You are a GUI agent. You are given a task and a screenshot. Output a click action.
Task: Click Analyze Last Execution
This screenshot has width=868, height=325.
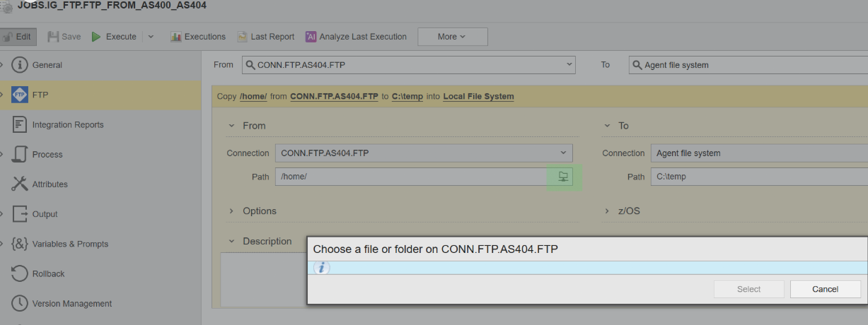[356, 37]
